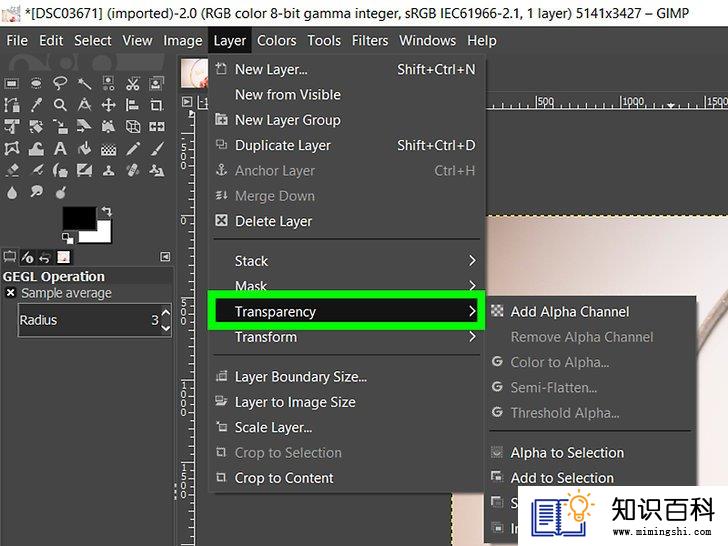The image size is (728, 546).
Task: Select the Ellipse Select tool
Action: [36, 84]
